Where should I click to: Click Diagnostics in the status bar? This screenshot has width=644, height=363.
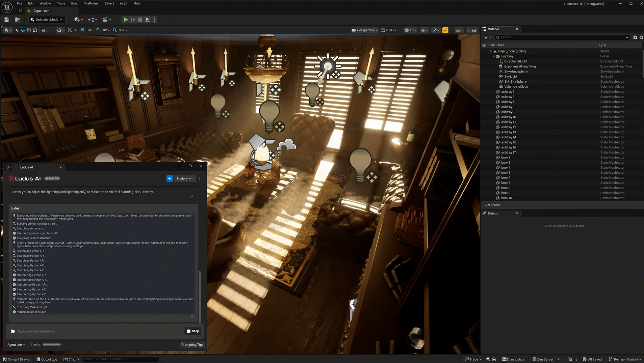tap(513, 359)
